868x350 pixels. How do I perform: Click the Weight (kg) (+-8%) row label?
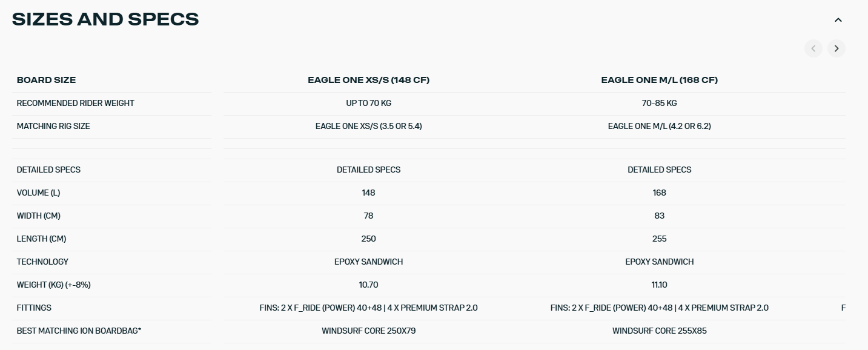[x=53, y=285]
